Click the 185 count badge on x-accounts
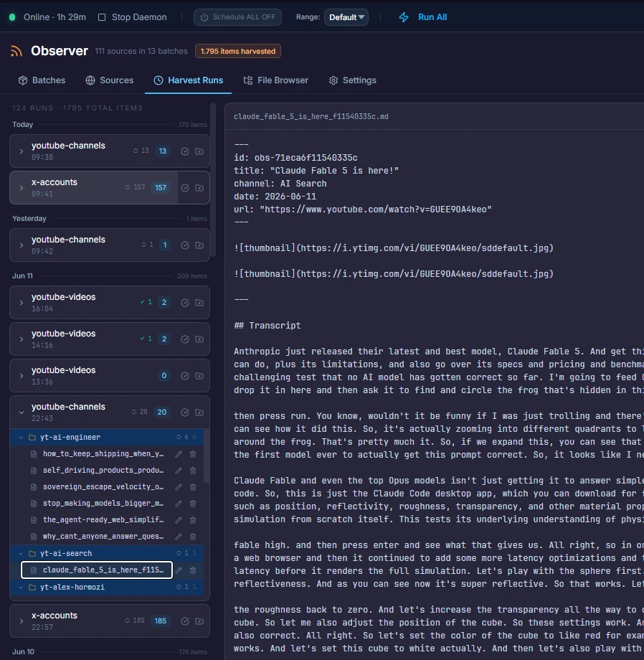 160,621
